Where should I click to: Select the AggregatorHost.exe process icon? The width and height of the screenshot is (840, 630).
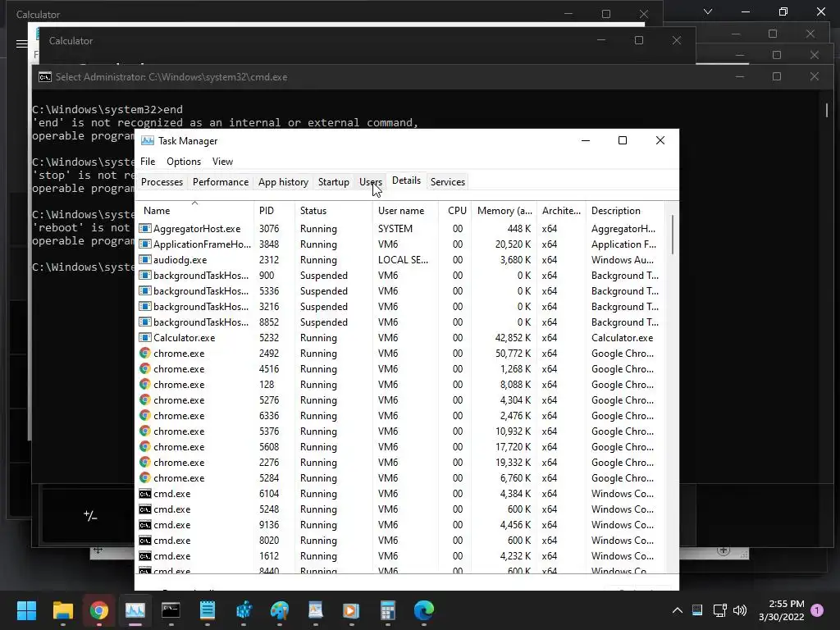[x=144, y=228]
